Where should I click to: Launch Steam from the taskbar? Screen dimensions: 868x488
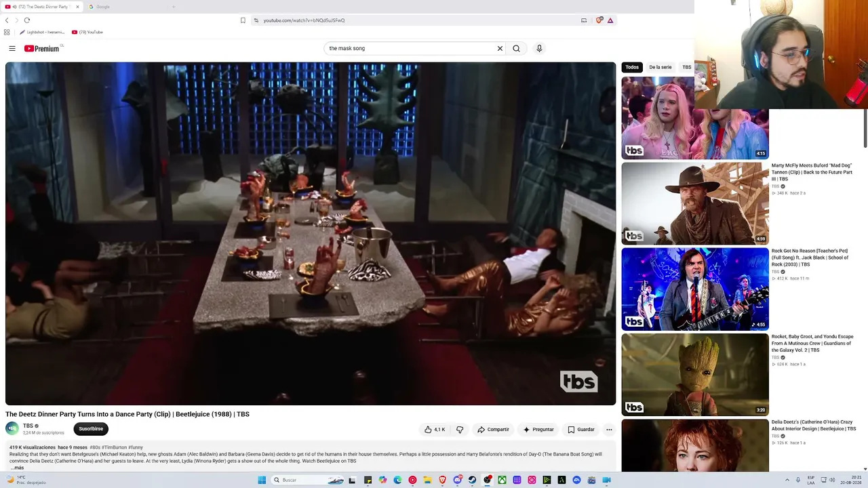point(472,480)
